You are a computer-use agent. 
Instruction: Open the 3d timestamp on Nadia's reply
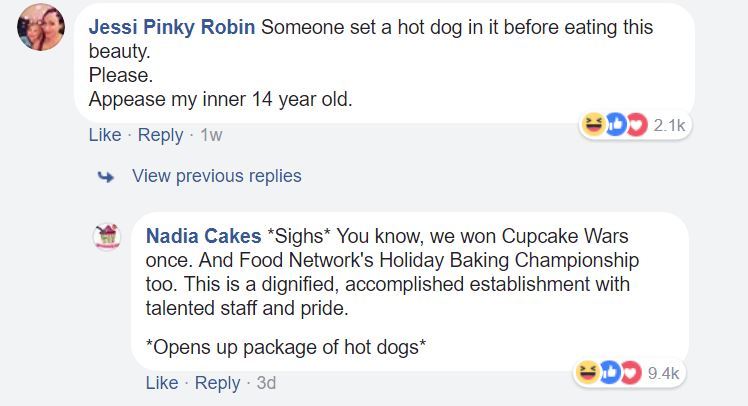click(265, 383)
